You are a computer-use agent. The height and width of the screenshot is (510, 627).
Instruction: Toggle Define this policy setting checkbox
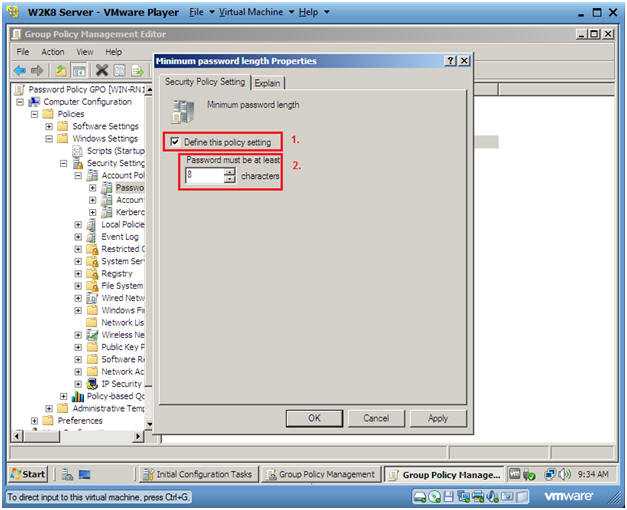pyautogui.click(x=175, y=142)
